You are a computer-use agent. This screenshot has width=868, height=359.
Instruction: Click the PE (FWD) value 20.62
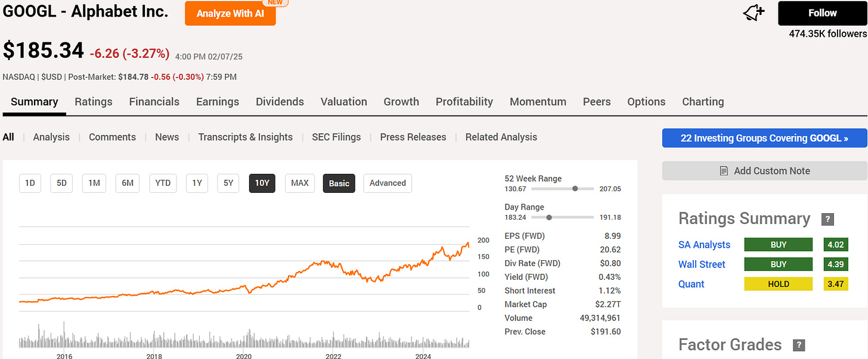click(x=609, y=249)
